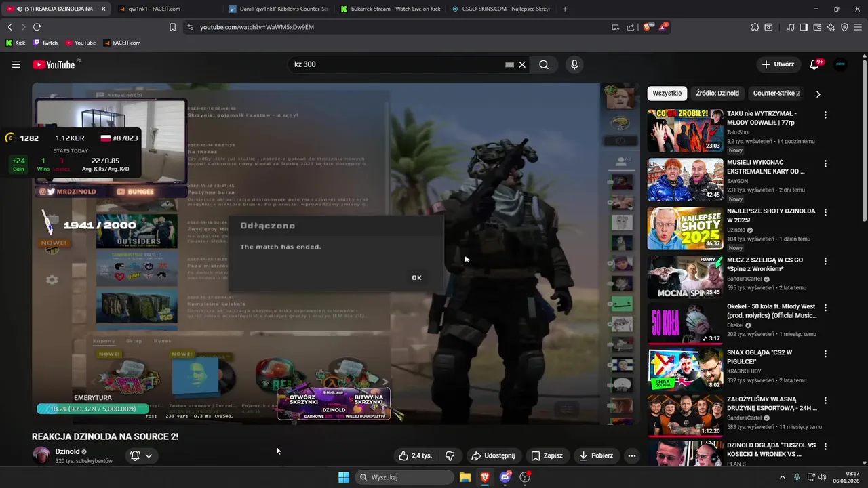Dislike the video

pos(450,455)
